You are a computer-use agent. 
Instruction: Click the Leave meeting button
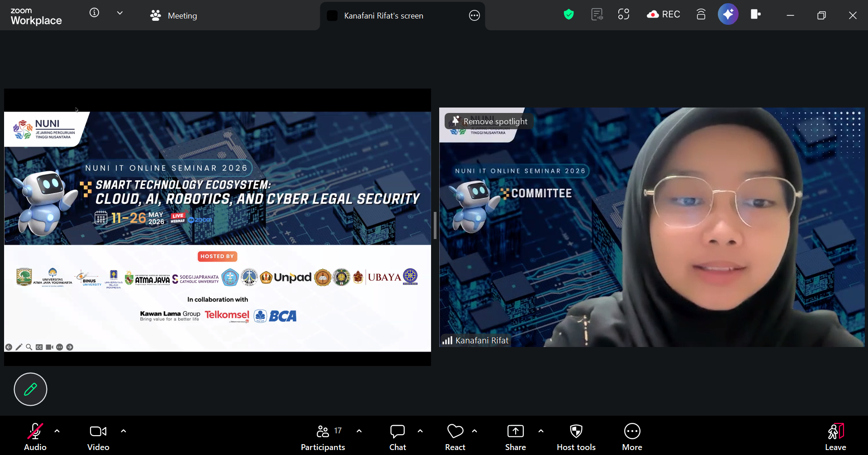(835, 437)
